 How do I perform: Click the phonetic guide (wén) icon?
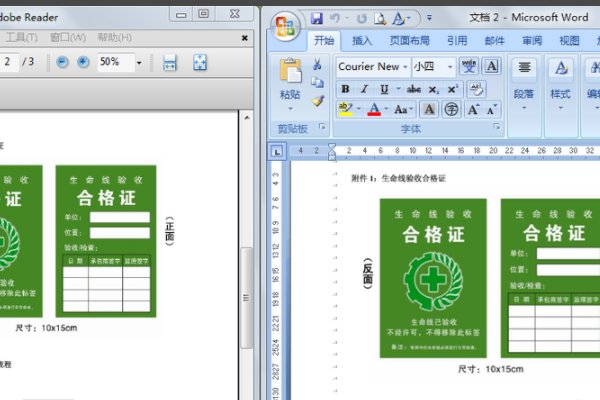point(469,66)
